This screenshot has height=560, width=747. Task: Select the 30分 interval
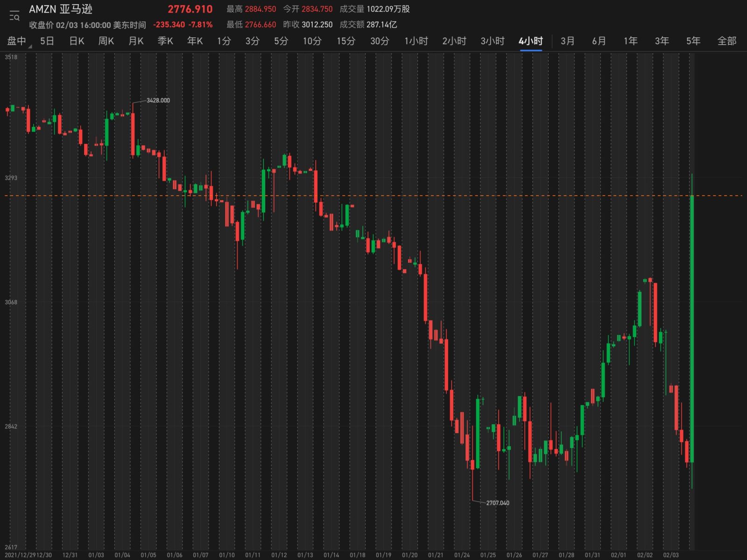[x=380, y=41]
